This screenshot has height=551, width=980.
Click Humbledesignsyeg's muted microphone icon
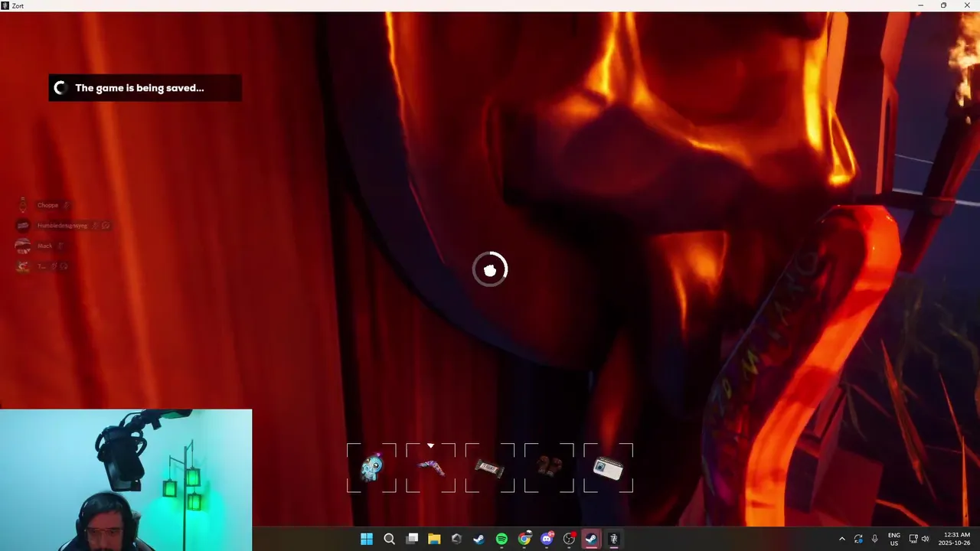click(x=95, y=225)
